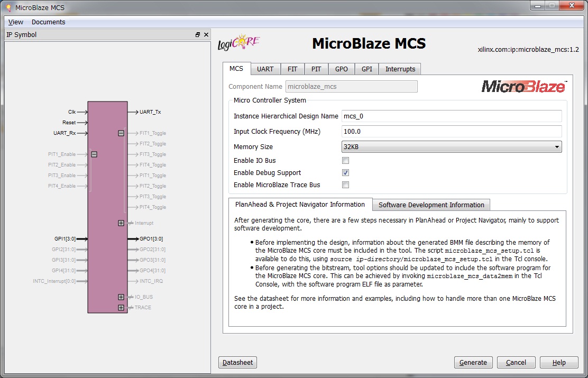The width and height of the screenshot is (588, 378).
Task: Collapse the PIT Enable input group
Action: [x=94, y=154]
